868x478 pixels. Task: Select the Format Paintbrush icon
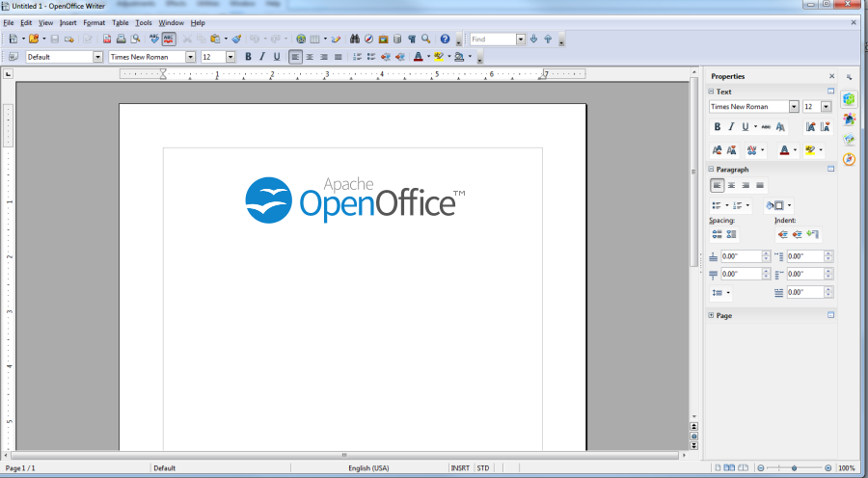(236, 39)
